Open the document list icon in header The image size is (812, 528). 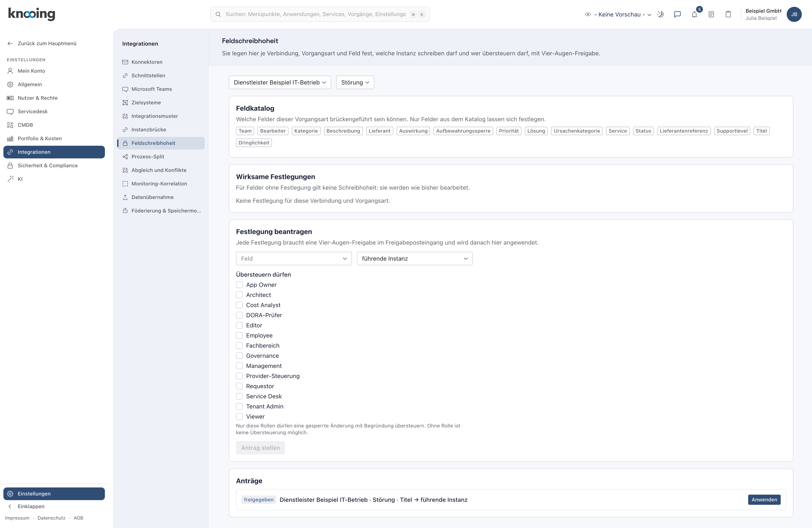(711, 14)
